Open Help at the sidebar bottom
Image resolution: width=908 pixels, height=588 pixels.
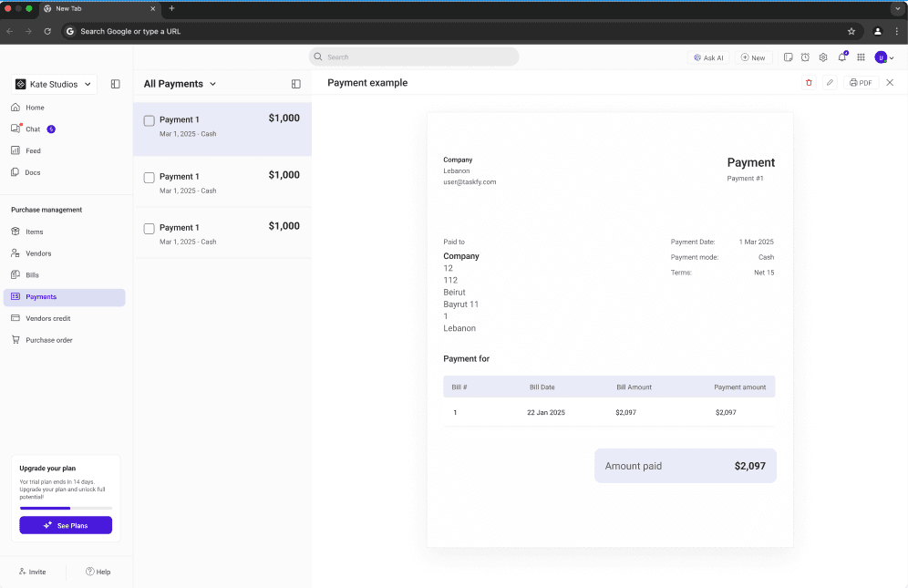[x=98, y=572]
